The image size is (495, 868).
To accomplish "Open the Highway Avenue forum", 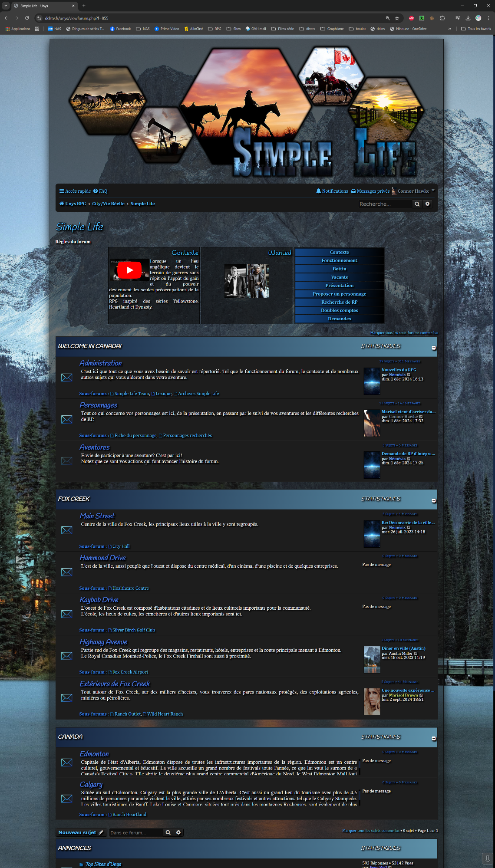I will click(103, 642).
